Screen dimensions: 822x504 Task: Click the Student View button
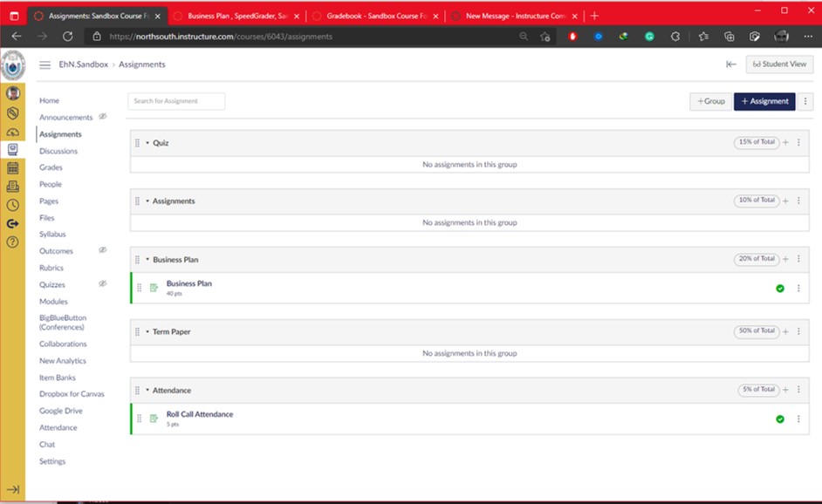(779, 65)
